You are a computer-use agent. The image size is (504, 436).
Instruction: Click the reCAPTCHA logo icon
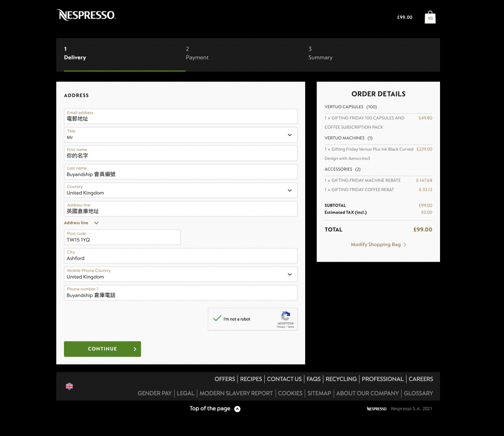tap(285, 316)
